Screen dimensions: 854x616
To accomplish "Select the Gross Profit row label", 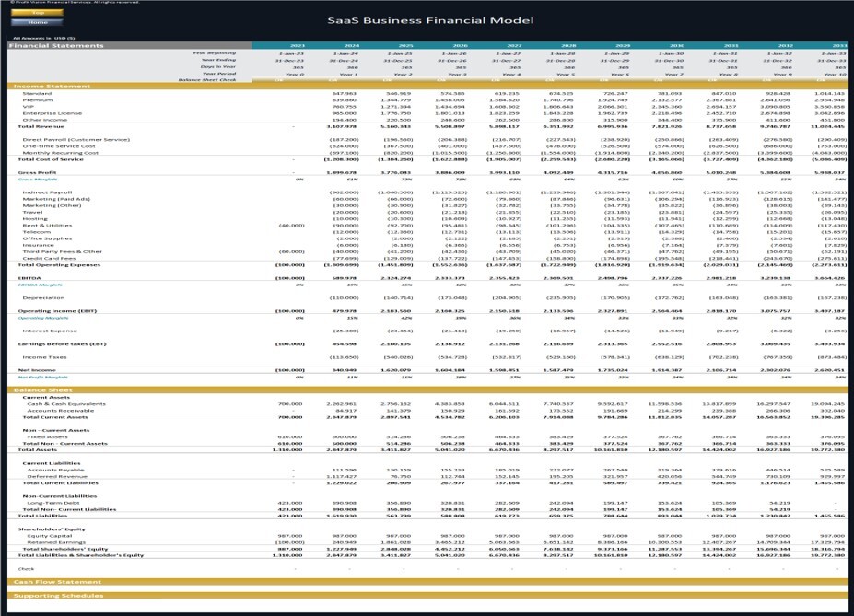I will coord(37,172).
